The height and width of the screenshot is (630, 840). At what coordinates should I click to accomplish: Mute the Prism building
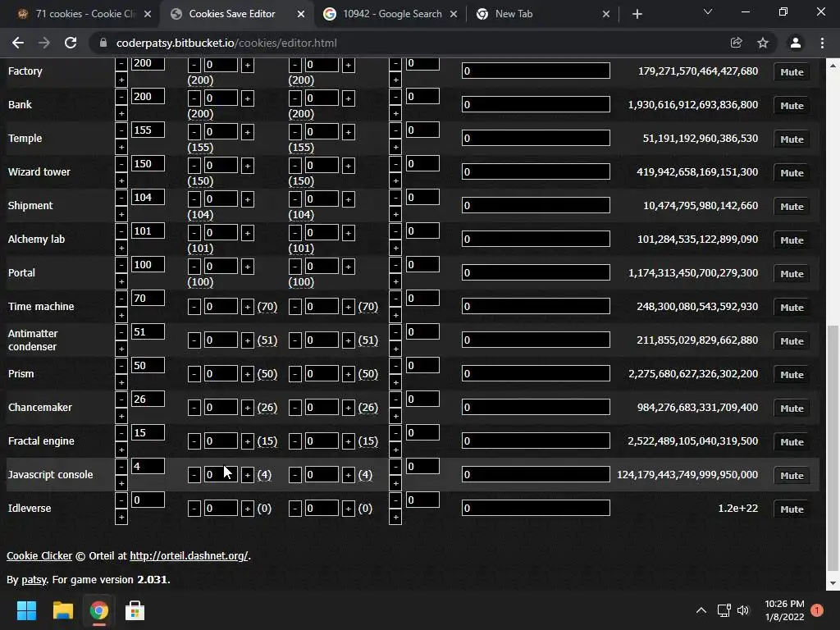(792, 374)
